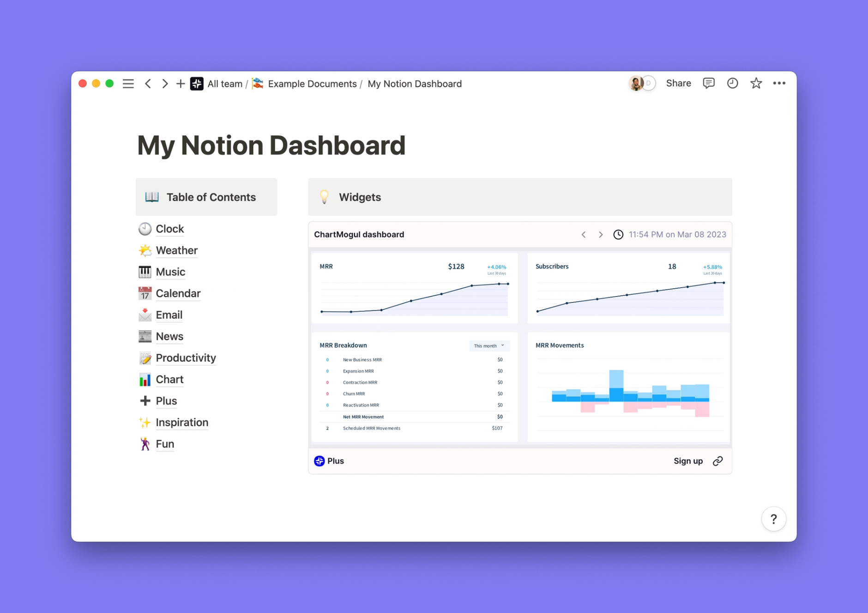Open the Calendar link in contents
Screen dimensions: 868x613
(x=178, y=293)
